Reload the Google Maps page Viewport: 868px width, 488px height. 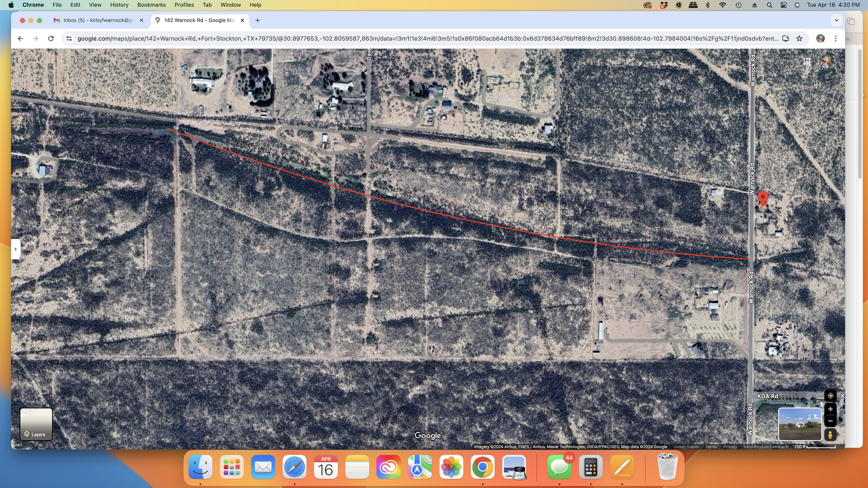(51, 39)
